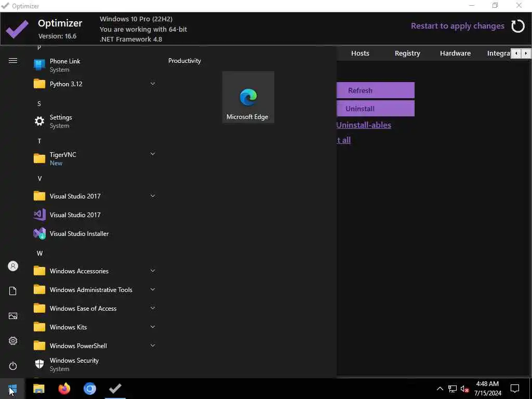Screen dimensions: 532x399
Task: Click the Restart to apply changes icon
Action: (518, 26)
